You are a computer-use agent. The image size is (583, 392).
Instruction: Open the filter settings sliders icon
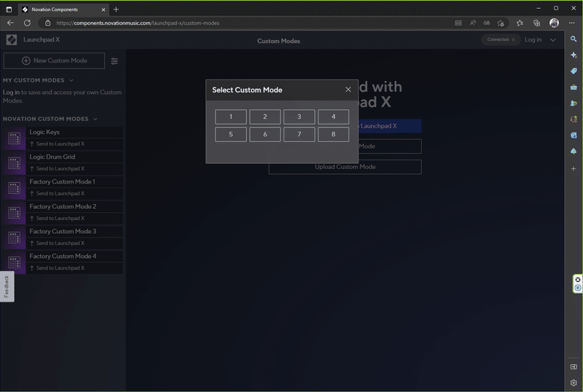pyautogui.click(x=114, y=61)
